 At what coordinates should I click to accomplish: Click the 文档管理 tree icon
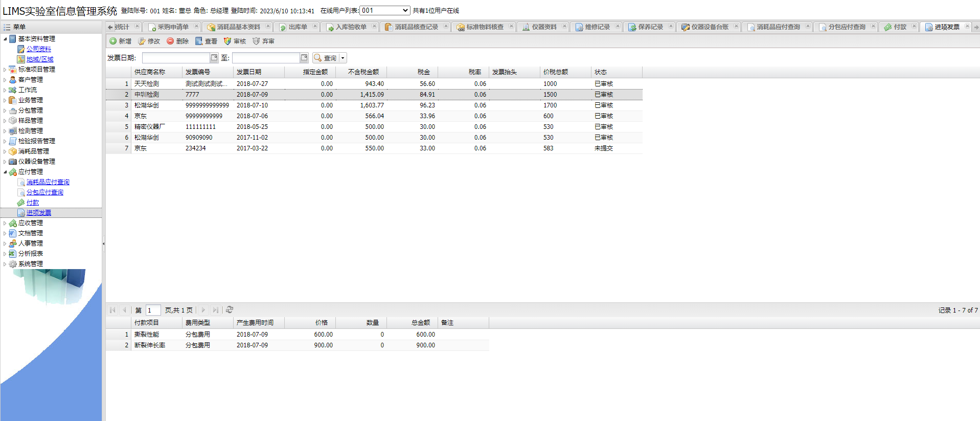[x=13, y=233]
